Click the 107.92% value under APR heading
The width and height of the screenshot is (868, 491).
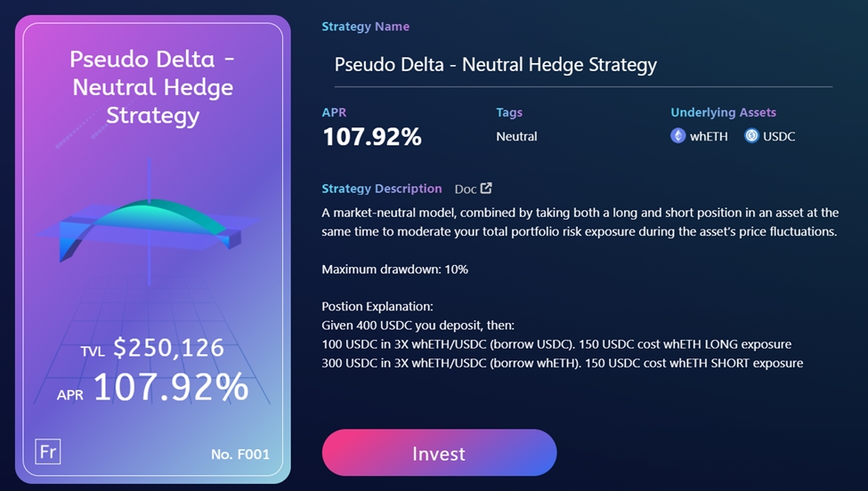[x=371, y=137]
